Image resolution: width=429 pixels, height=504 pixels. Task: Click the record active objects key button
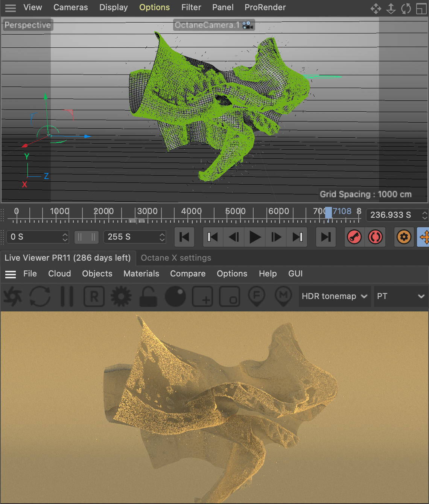[x=354, y=237]
